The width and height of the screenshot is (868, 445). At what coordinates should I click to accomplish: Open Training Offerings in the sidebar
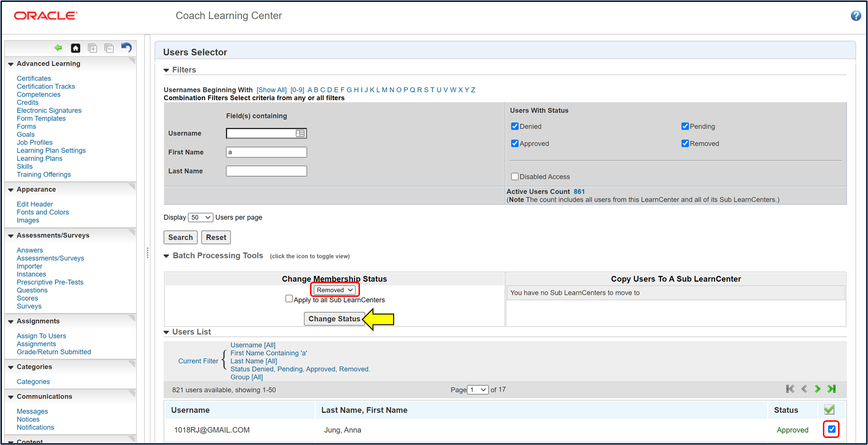point(44,174)
